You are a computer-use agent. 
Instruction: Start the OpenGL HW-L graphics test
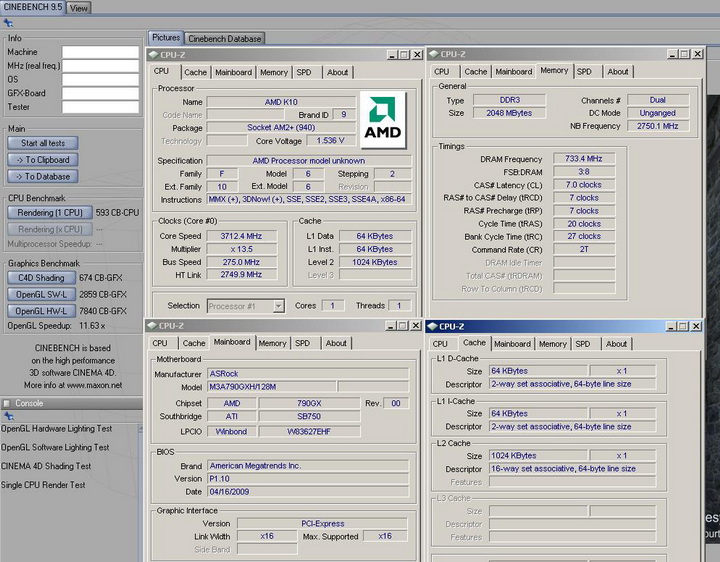tap(40, 310)
